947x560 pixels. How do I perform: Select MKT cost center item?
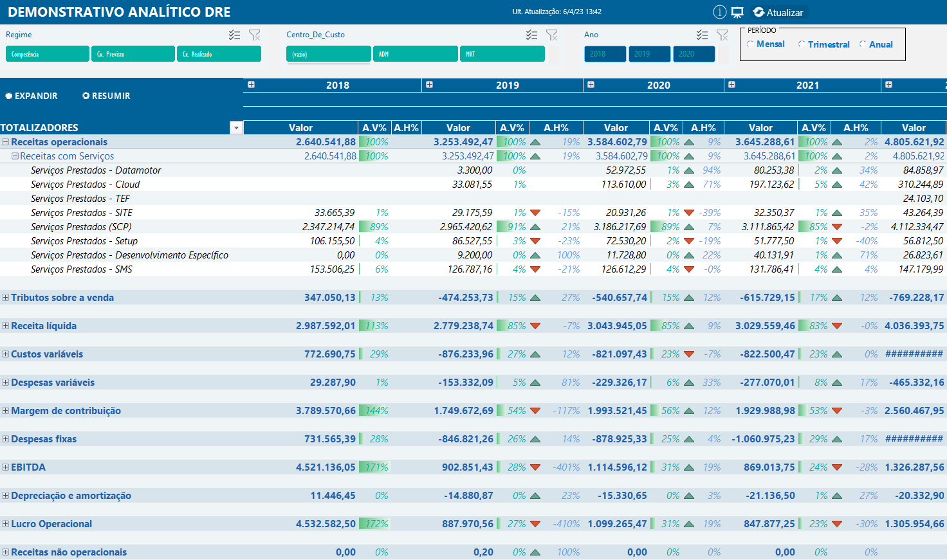pos(502,54)
